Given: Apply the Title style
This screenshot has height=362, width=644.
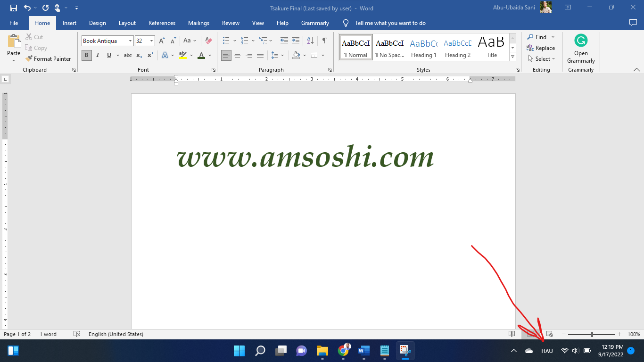Looking at the screenshot, I should (492, 47).
